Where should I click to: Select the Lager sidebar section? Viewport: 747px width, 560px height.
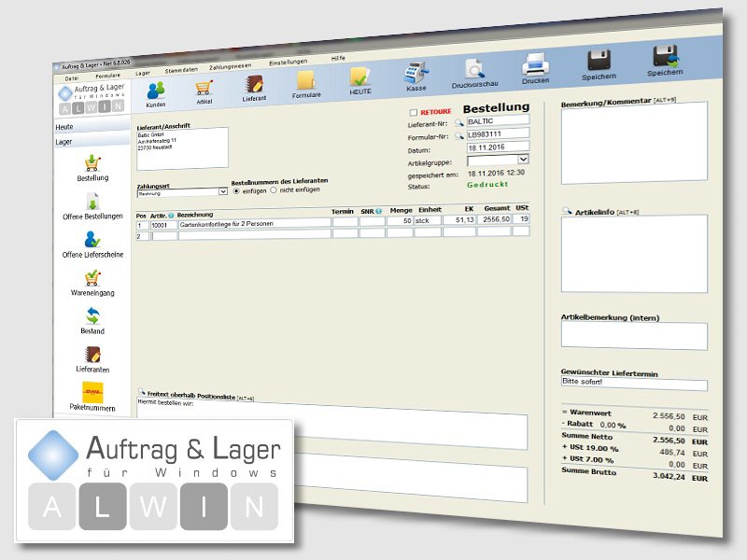(92, 142)
